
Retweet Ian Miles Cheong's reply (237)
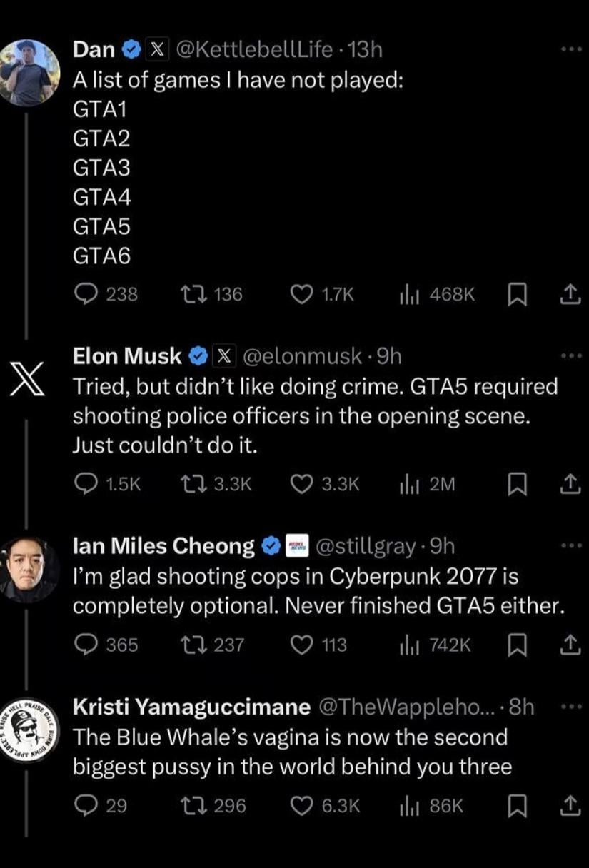191,645
